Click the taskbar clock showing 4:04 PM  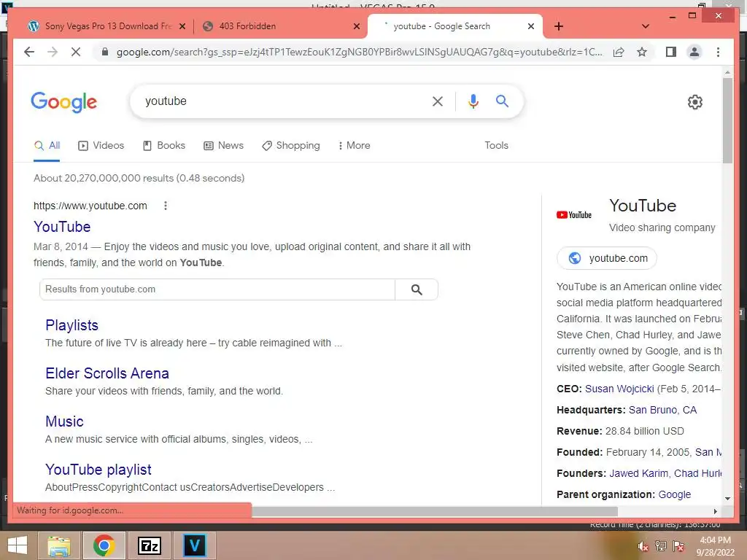point(715,546)
